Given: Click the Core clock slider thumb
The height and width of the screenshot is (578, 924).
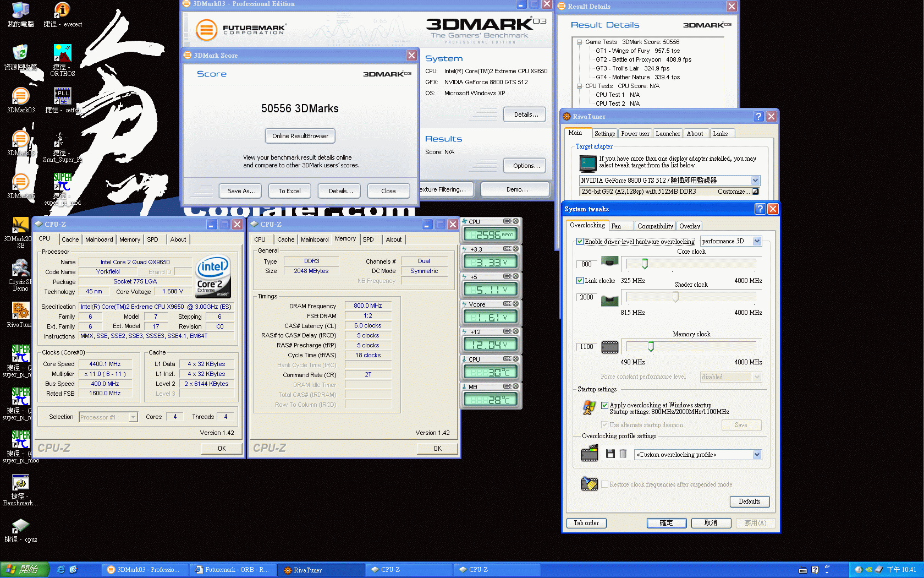Looking at the screenshot, I should click(x=645, y=264).
